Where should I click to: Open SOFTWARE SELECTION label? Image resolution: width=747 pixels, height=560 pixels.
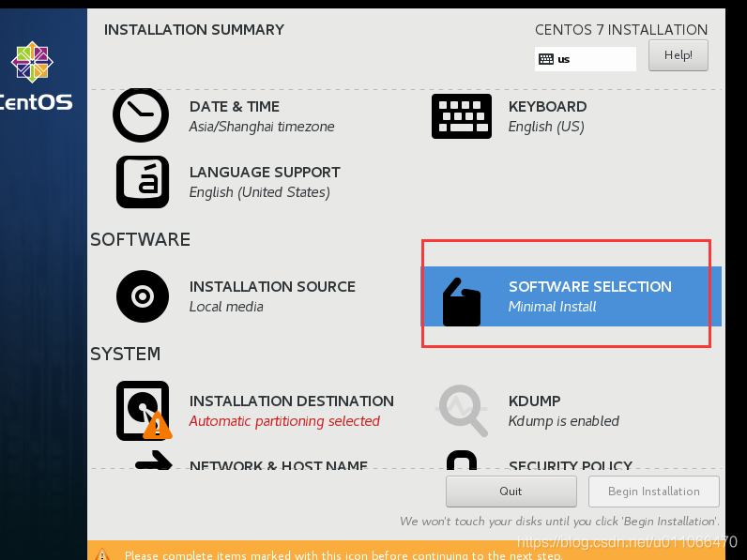[590, 287]
